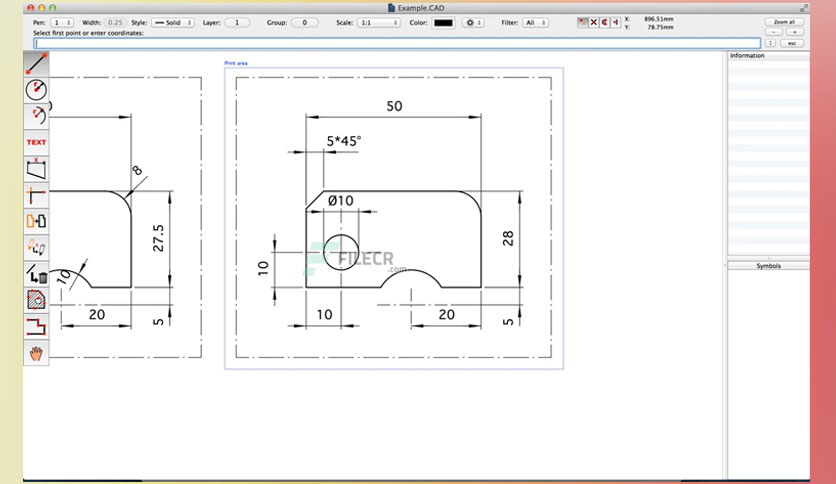Click the Width value field
The height and width of the screenshot is (484, 836).
pyautogui.click(x=115, y=22)
